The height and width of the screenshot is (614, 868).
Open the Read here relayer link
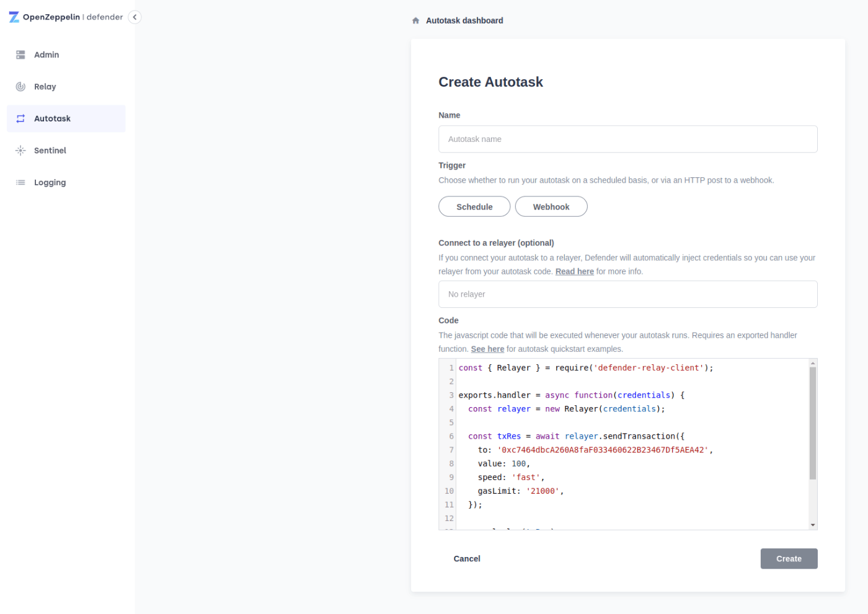[574, 271]
